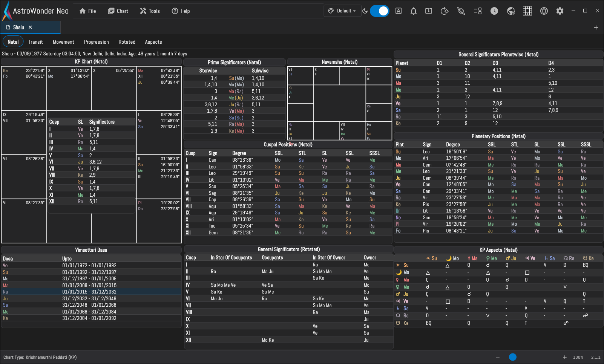Open the clock time icon
This screenshot has width=604, height=364.
pyautogui.click(x=494, y=11)
